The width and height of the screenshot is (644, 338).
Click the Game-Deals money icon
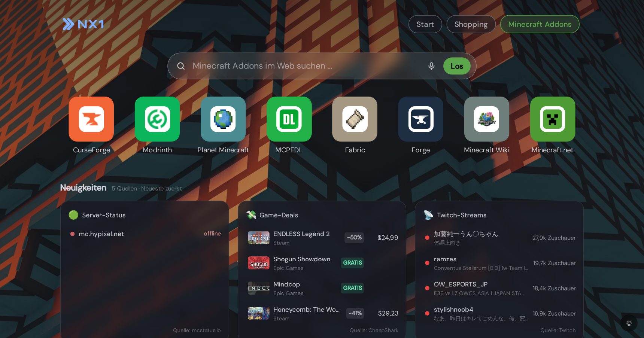[251, 215]
